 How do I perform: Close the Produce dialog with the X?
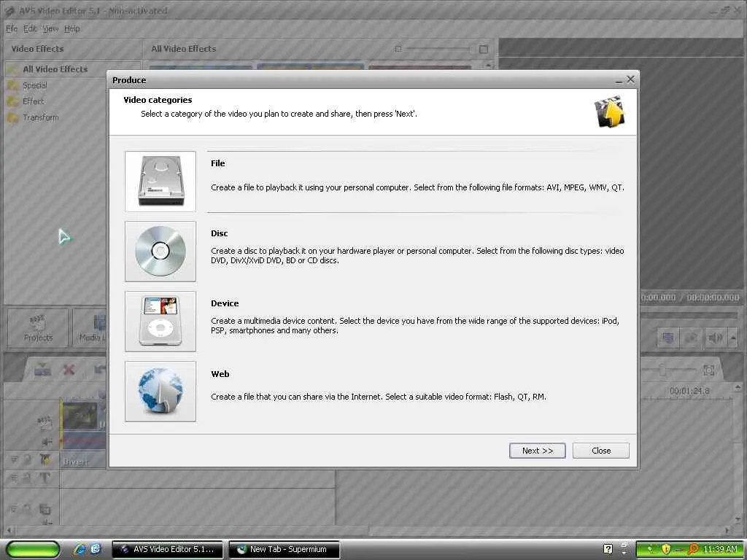(x=630, y=79)
